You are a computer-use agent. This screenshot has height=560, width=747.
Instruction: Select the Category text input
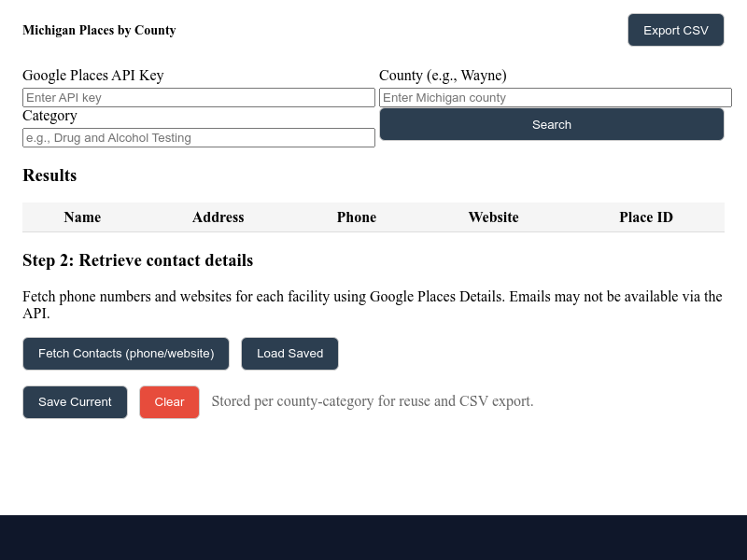point(198,137)
